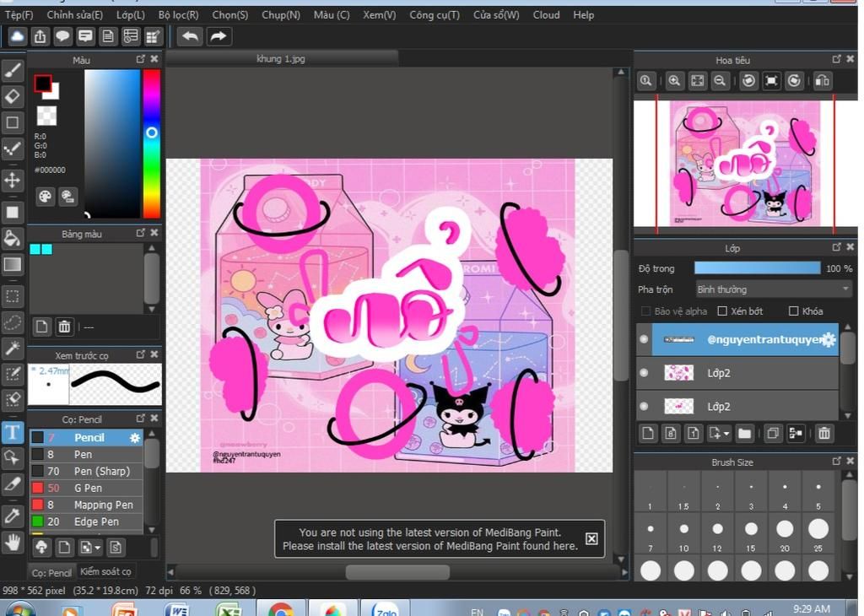Open the color palette icon in Màu panel
The height and width of the screenshot is (616, 864).
[46, 196]
